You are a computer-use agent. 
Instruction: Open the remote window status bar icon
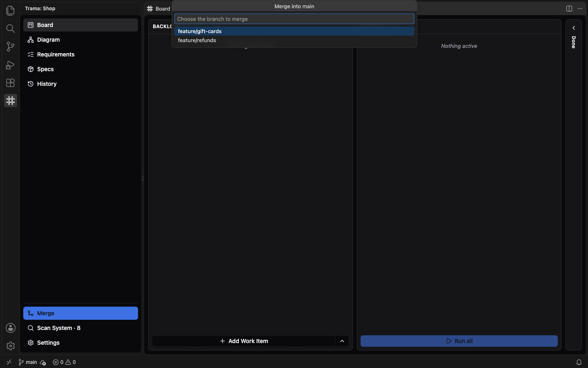9,362
